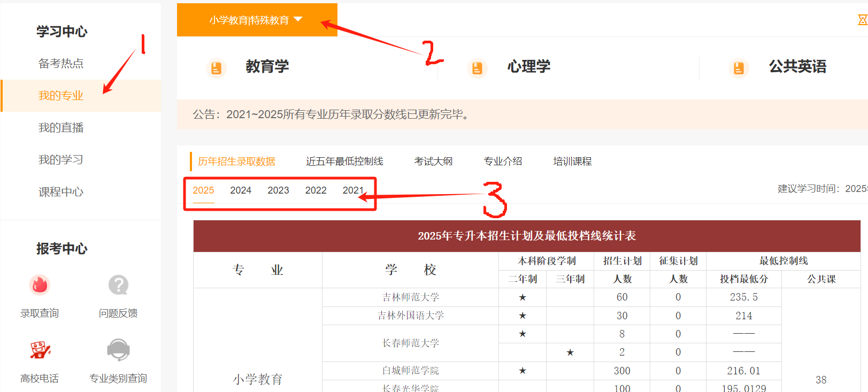Click 吉林外国语大学 in the table
The image size is (868, 392).
[411, 316]
